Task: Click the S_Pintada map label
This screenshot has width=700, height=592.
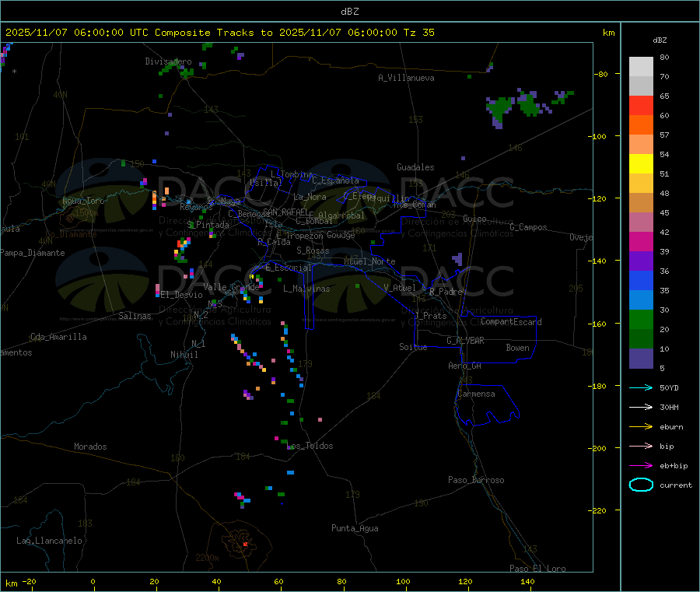Action: pyautogui.click(x=208, y=225)
